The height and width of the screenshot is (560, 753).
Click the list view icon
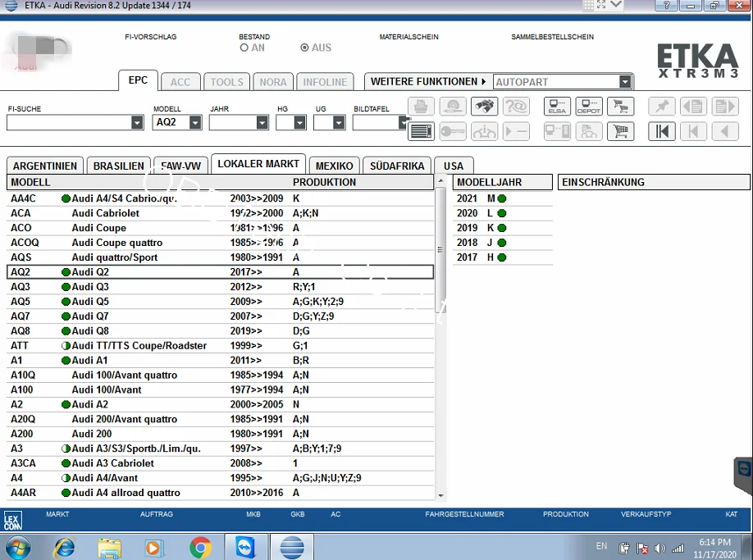421,131
